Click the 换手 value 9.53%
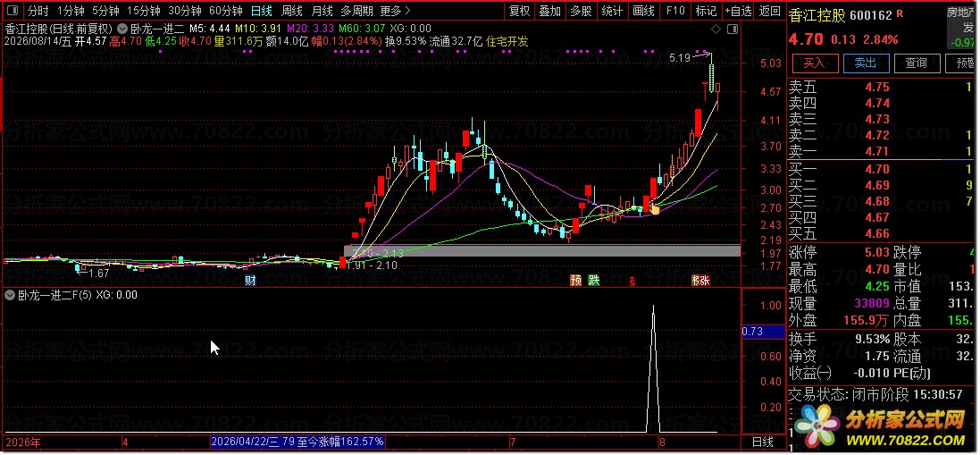980x455 pixels. (x=873, y=340)
